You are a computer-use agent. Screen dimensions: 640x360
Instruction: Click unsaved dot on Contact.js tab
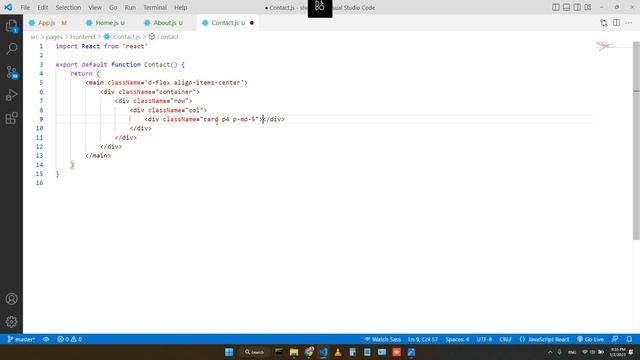(x=252, y=23)
